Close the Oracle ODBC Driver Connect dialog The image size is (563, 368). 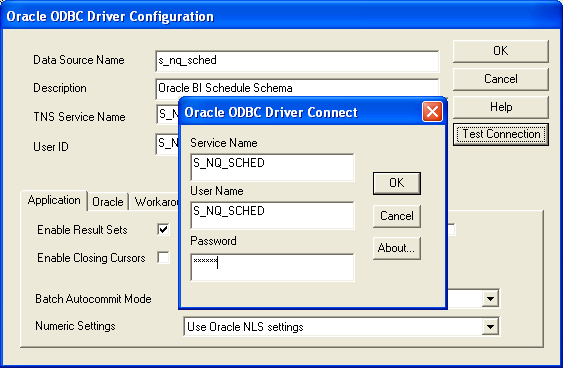432,112
